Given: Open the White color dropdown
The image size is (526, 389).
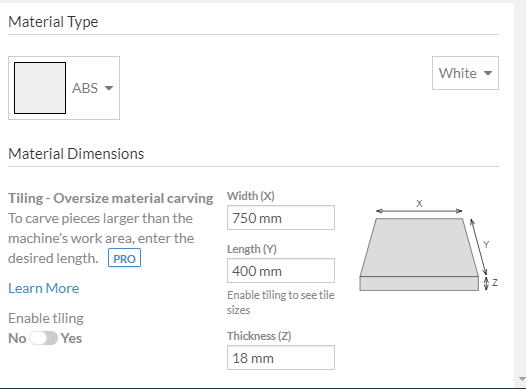Looking at the screenshot, I should click(x=465, y=73).
